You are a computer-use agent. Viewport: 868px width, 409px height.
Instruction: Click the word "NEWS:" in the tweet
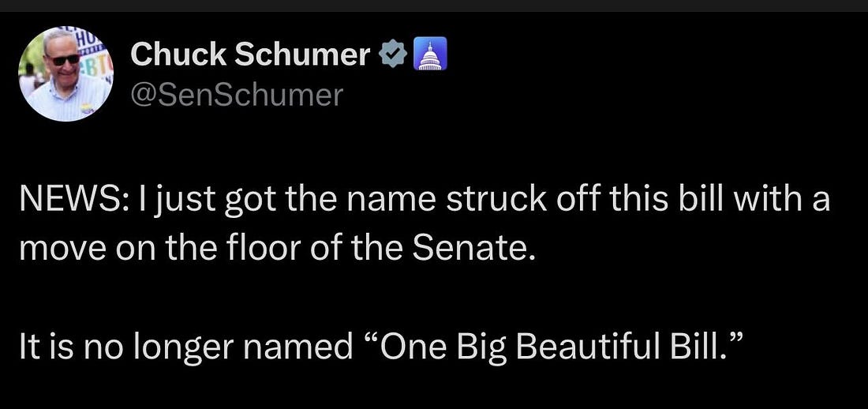click(x=67, y=200)
